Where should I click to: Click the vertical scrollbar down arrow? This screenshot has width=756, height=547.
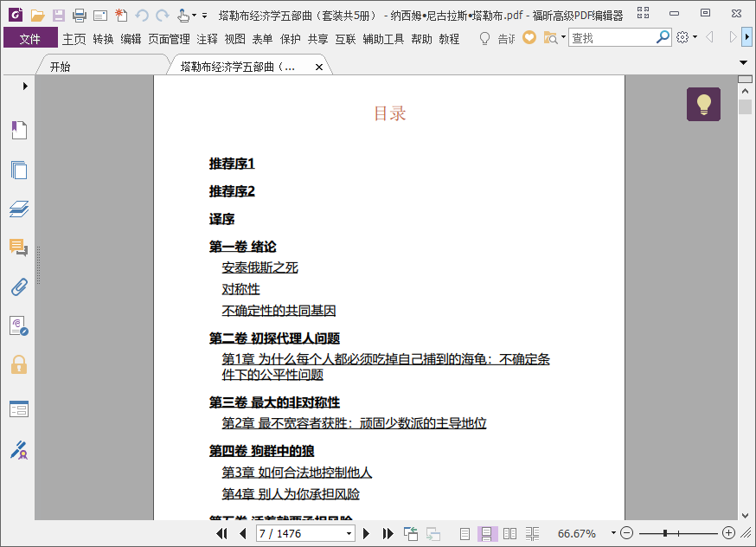pos(746,516)
